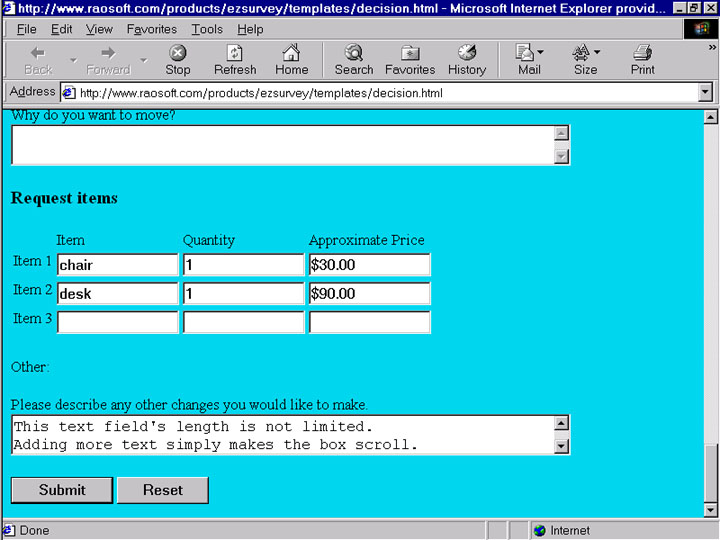Click the IE icon in title bar

point(8,8)
